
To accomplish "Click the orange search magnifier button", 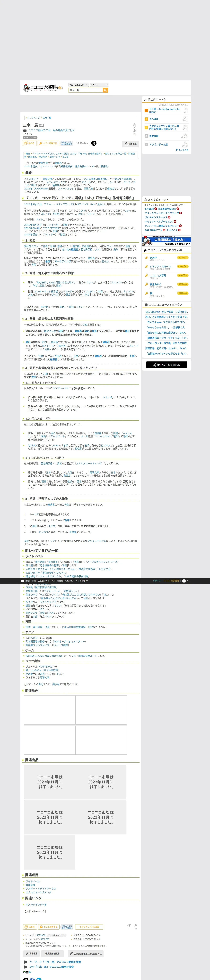I will pyautogui.click(x=105, y=90).
